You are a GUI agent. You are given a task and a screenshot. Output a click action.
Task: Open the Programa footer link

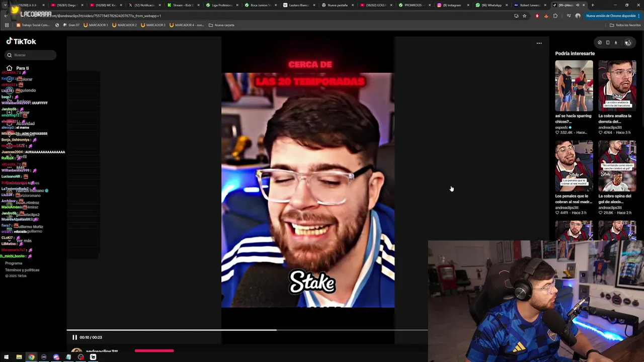[14, 263]
